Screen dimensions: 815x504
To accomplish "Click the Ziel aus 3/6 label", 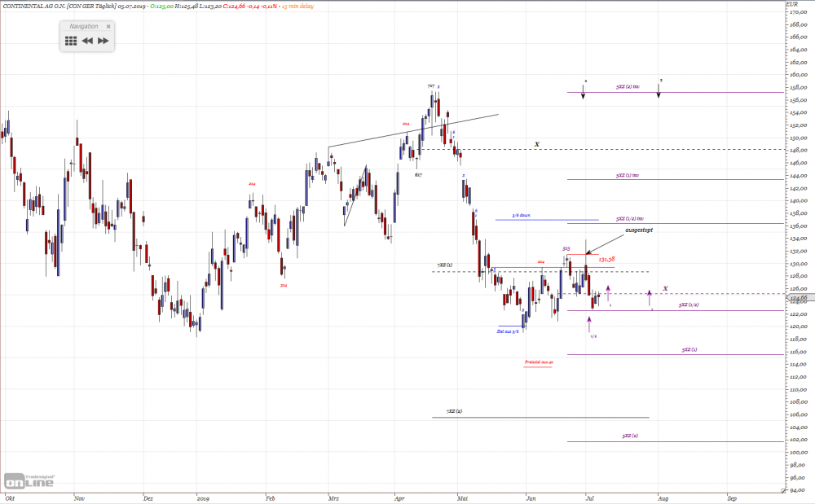I will click(507, 331).
